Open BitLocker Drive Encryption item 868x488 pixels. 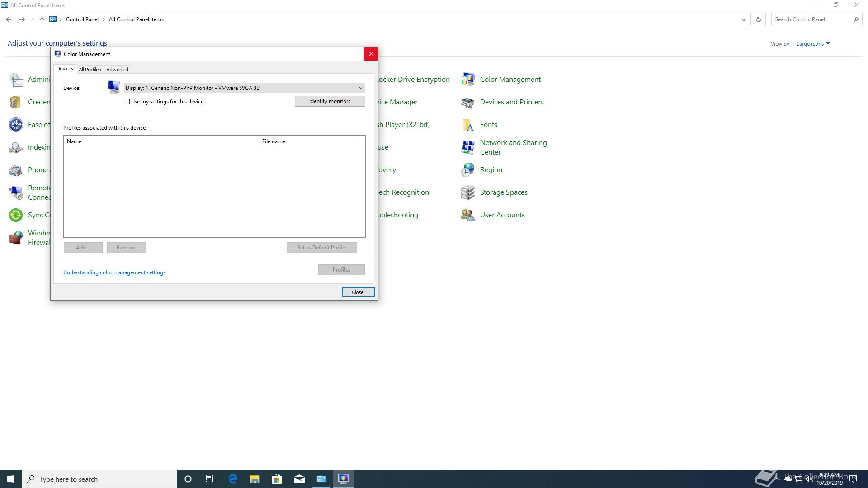click(414, 80)
